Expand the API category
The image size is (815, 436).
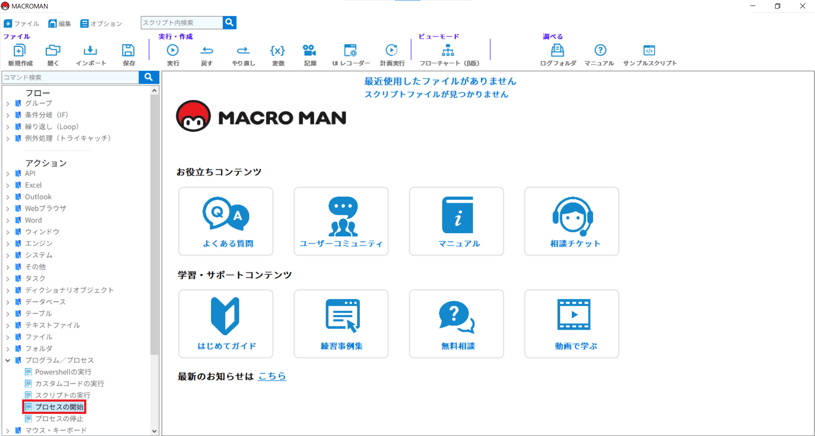click(x=8, y=174)
